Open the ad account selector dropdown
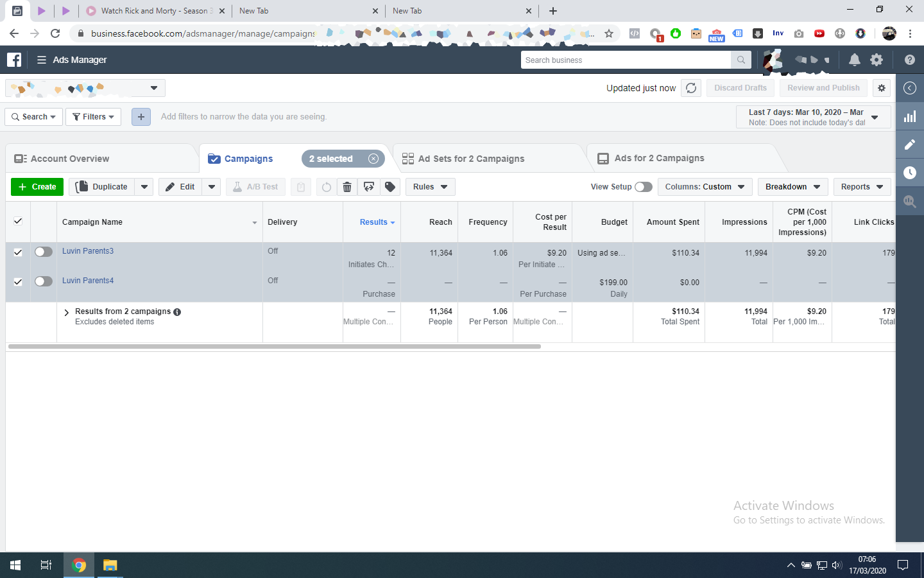This screenshot has width=924, height=578. point(85,88)
